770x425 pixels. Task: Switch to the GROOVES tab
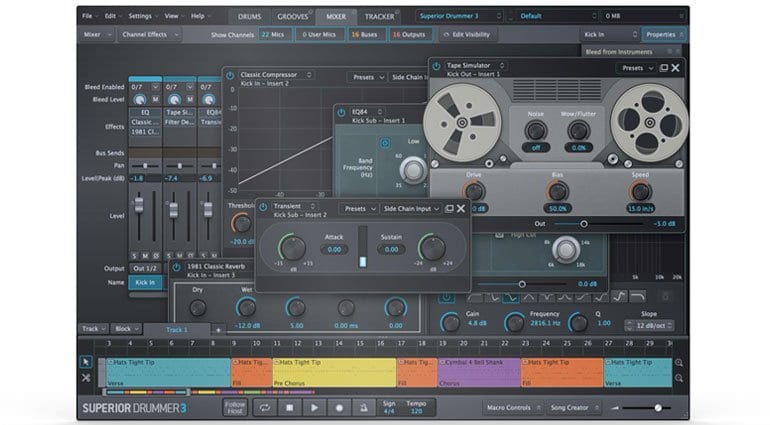click(x=293, y=17)
